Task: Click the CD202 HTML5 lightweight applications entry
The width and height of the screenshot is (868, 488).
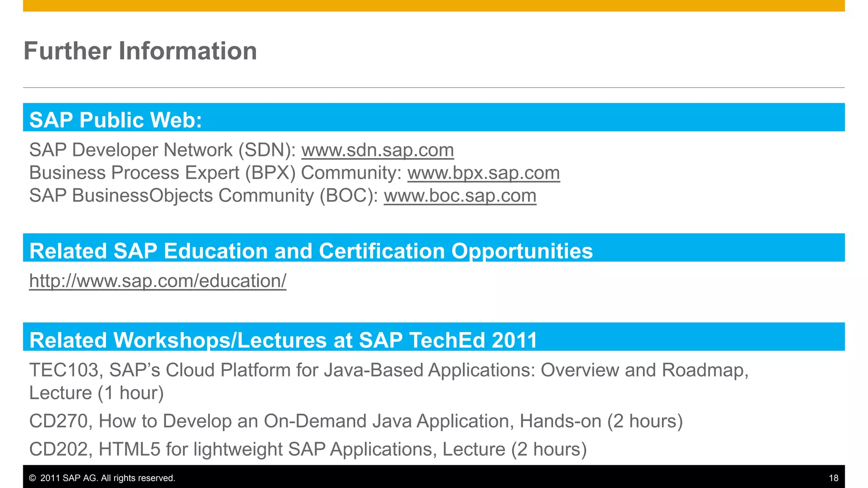Action: point(308,449)
